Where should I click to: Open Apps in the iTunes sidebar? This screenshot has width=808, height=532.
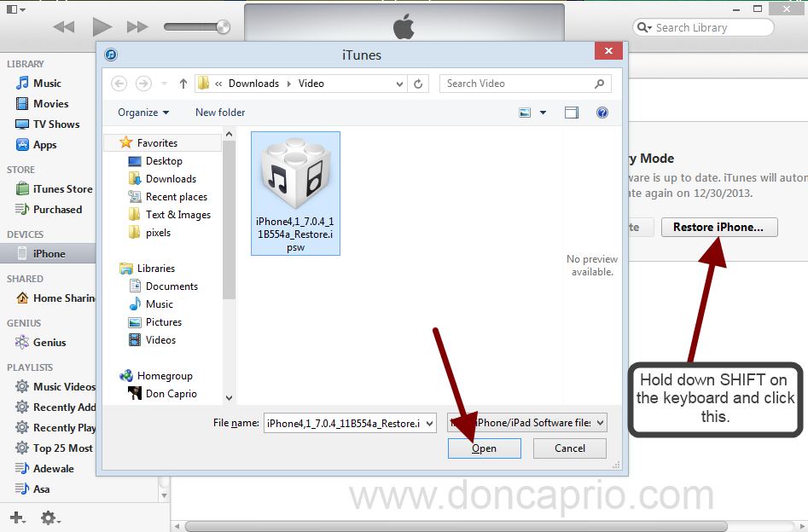point(44,145)
